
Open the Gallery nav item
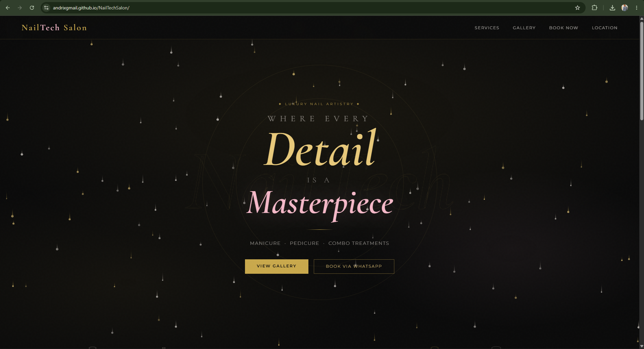(x=524, y=28)
